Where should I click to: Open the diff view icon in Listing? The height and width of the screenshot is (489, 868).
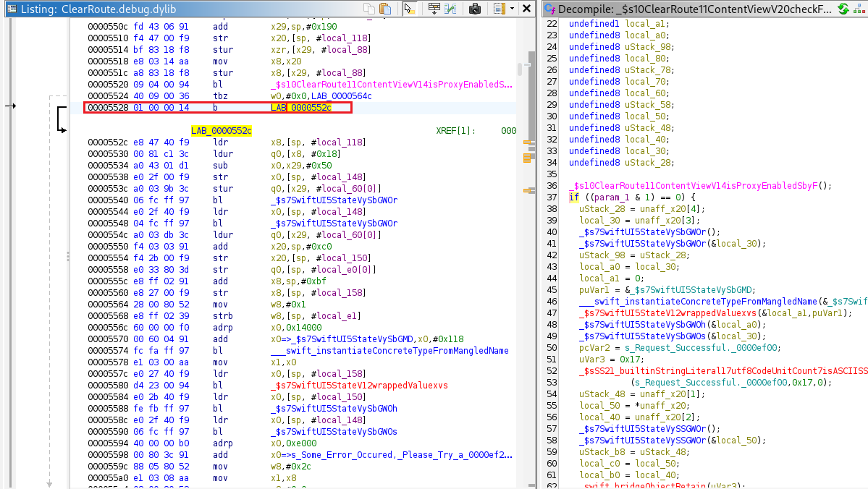(x=451, y=9)
